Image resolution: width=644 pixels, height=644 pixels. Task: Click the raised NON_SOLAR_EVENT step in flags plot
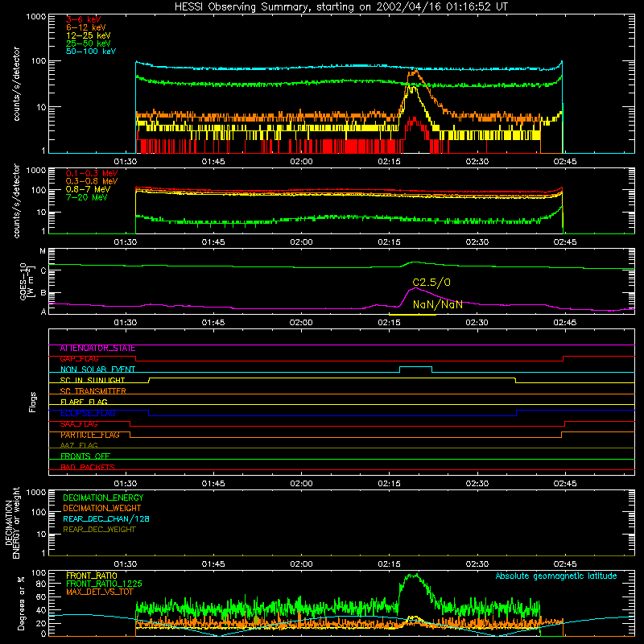415,367
